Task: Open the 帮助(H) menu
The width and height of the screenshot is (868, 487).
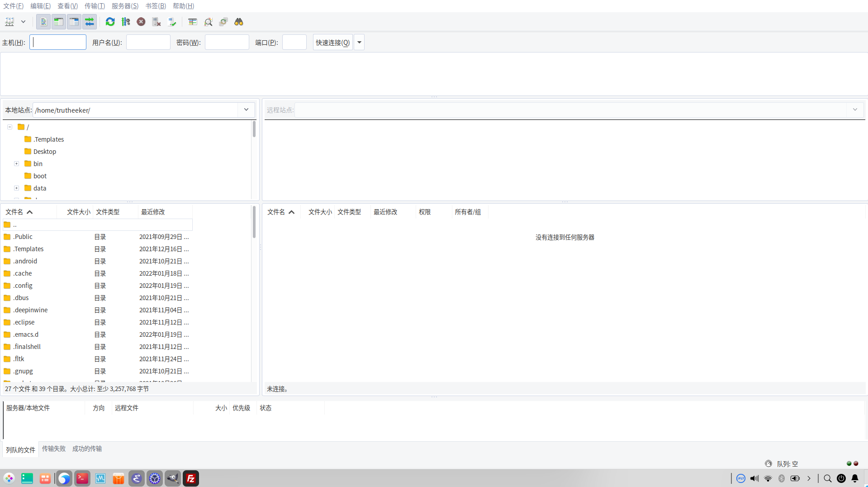Action: pyautogui.click(x=184, y=6)
